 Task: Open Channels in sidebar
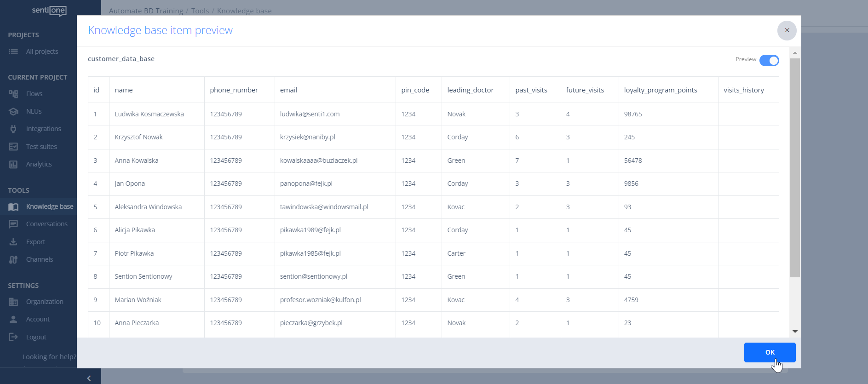[40, 259]
